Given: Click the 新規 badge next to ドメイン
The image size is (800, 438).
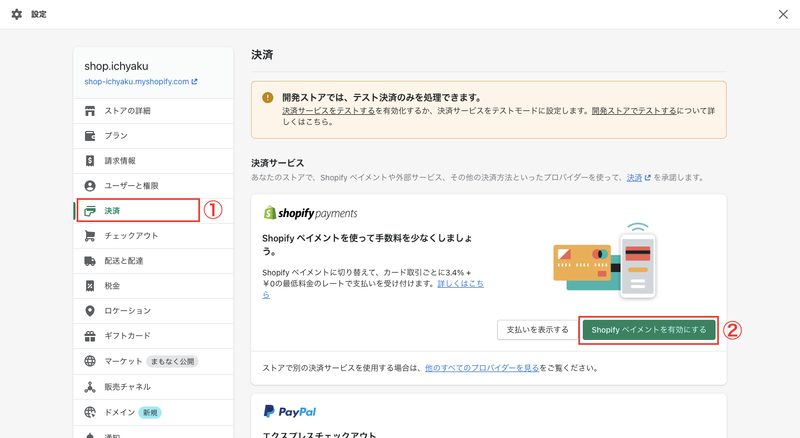Looking at the screenshot, I should click(150, 412).
